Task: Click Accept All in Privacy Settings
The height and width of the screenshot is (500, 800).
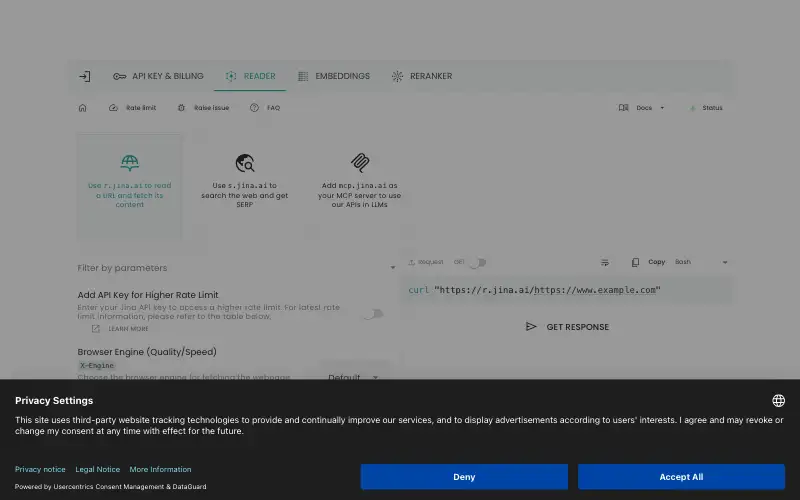Action: click(681, 477)
